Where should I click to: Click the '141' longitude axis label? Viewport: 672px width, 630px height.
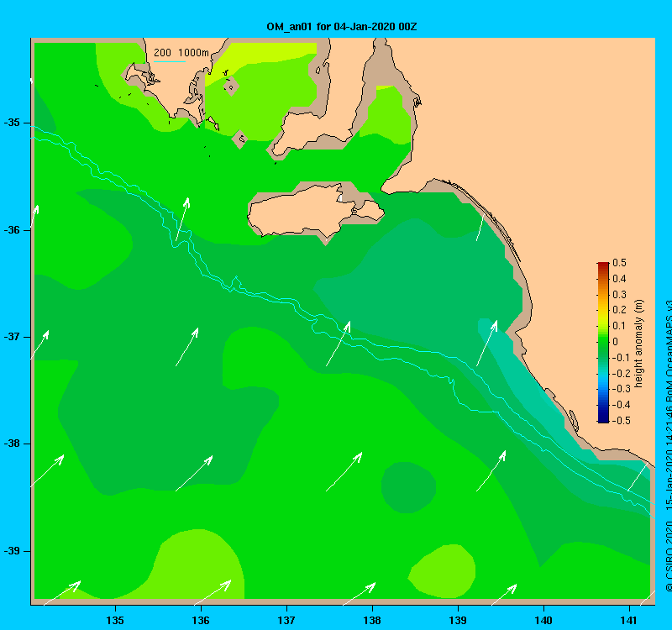pyautogui.click(x=628, y=620)
